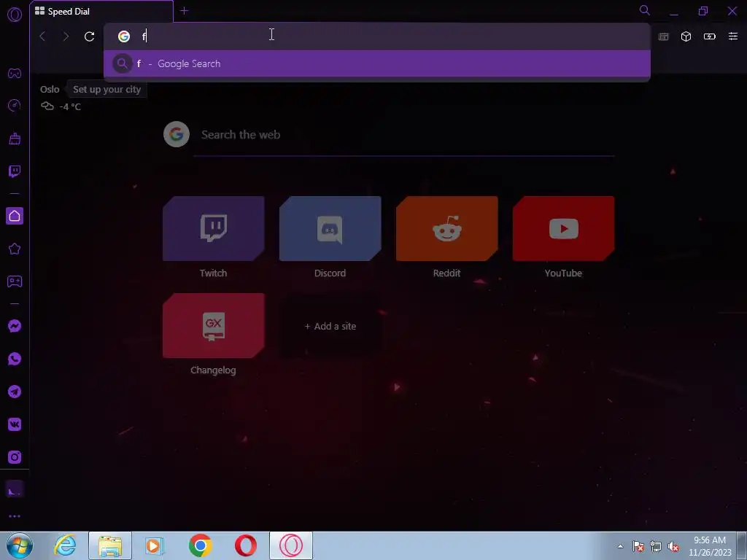Open the purple panel icon above sidebar dots

pyautogui.click(x=15, y=489)
